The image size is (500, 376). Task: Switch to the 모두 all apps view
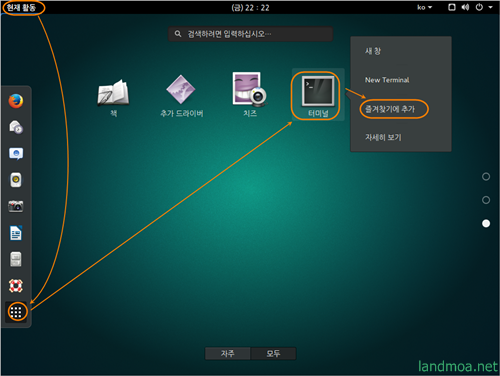click(273, 353)
